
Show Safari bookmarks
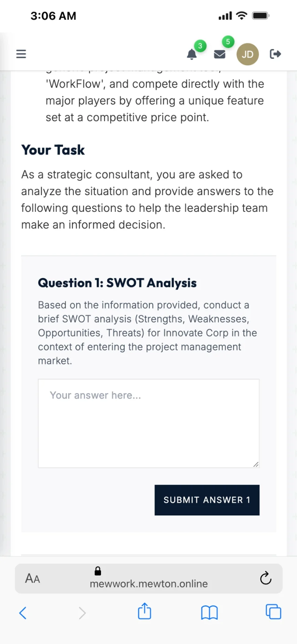point(209,612)
